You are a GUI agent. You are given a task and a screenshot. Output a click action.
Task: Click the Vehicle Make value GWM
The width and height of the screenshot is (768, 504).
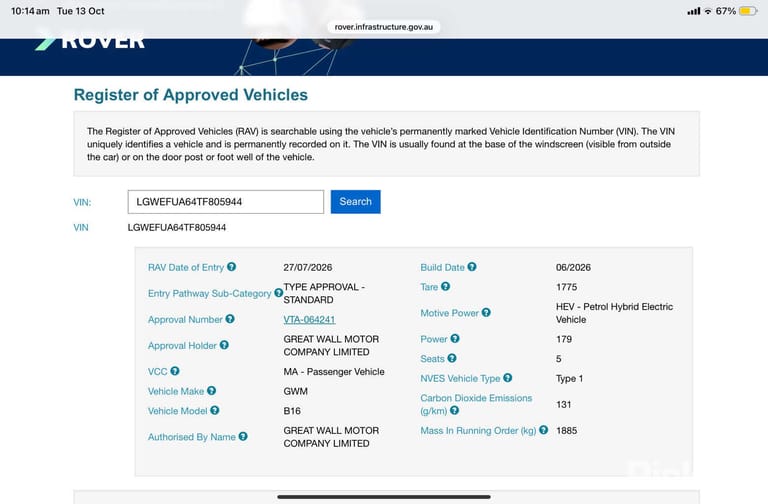pos(295,391)
